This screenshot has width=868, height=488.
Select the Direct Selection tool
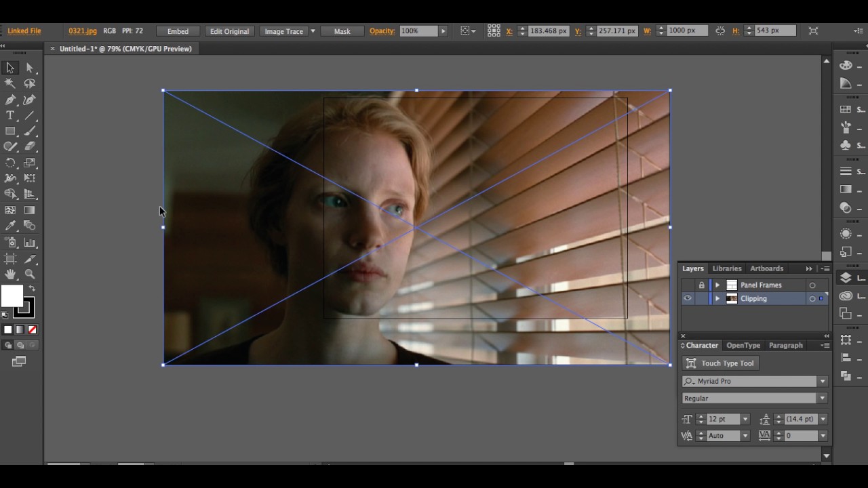(x=30, y=68)
